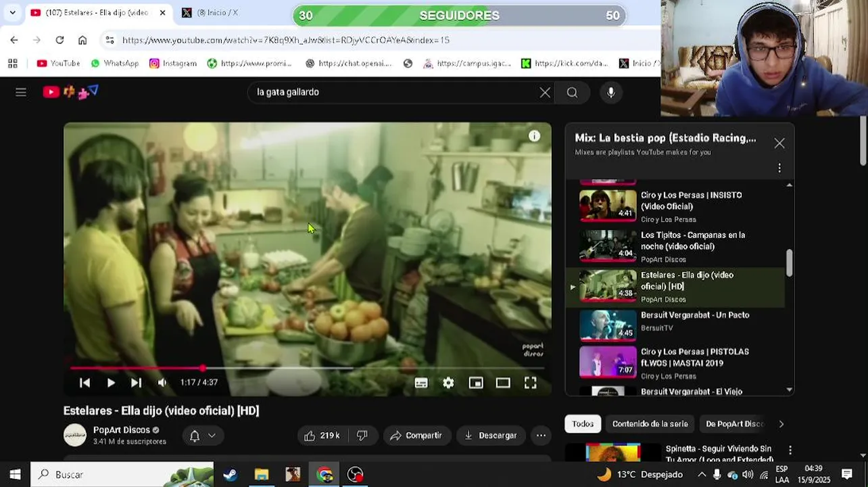The height and width of the screenshot is (487, 868).
Task: Show more filter chips with the arrow
Action: pos(781,424)
